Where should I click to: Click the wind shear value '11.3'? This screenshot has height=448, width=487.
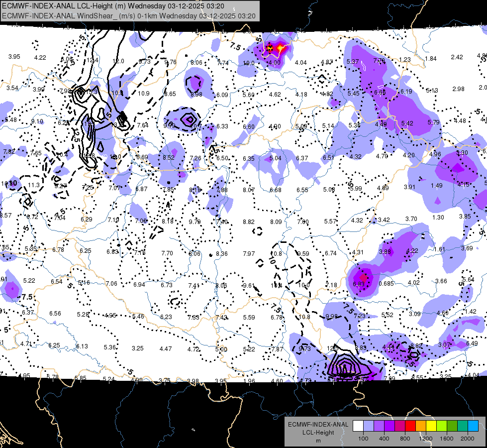coord(33,185)
